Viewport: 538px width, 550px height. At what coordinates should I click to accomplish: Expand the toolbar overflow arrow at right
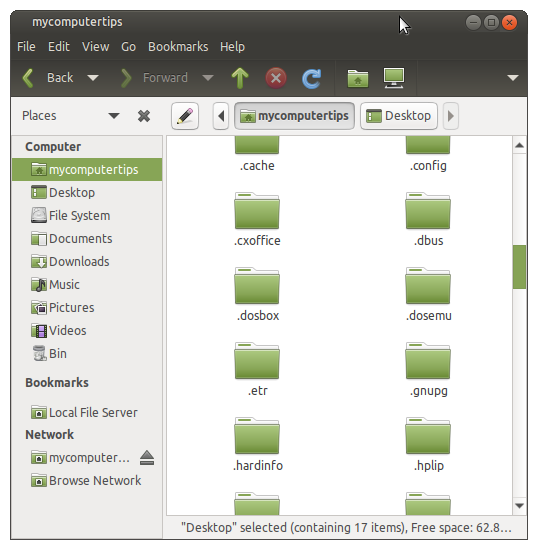tap(513, 78)
